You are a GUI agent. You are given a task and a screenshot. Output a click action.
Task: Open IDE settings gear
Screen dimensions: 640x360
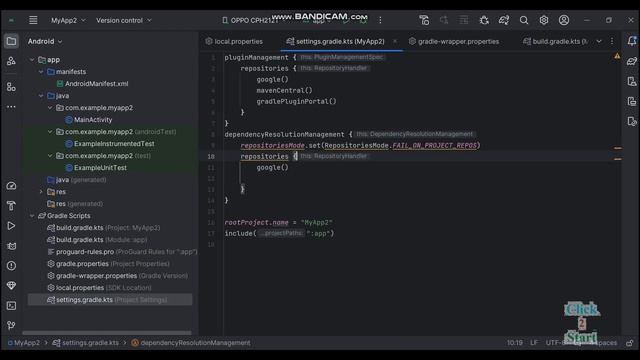(x=544, y=20)
